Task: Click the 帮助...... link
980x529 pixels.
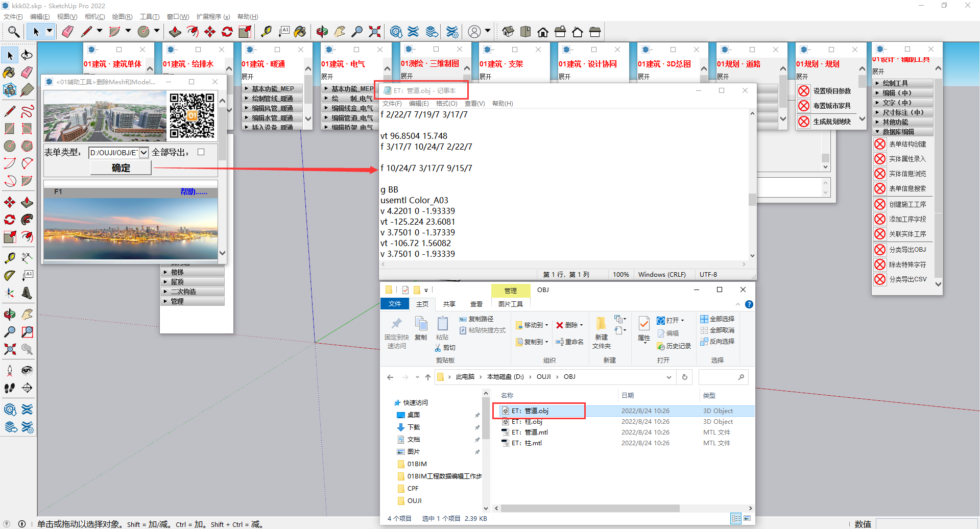Action: [x=194, y=192]
